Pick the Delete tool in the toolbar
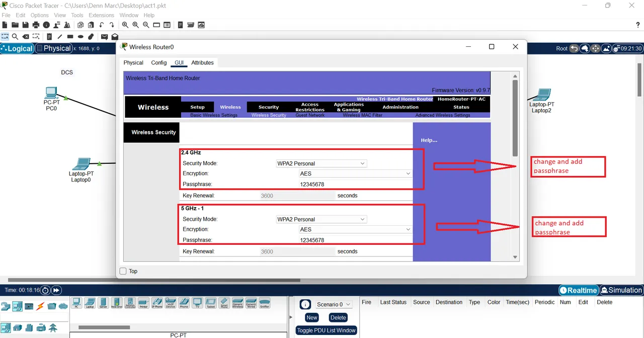The image size is (644, 338). click(x=25, y=37)
